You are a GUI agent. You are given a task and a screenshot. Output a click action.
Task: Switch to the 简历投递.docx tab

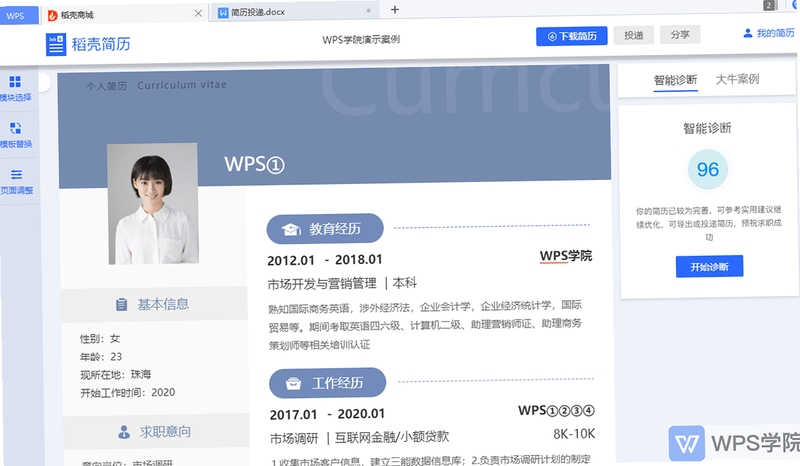(294, 12)
